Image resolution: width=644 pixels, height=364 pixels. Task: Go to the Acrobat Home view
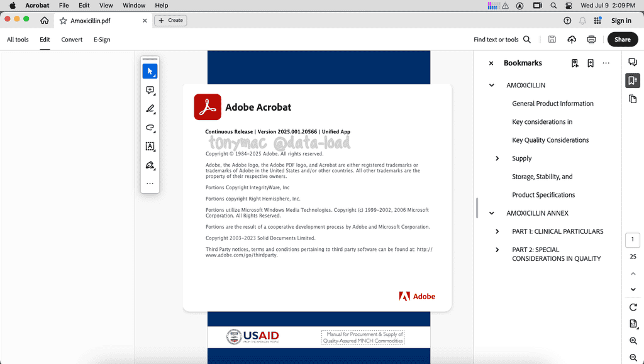(45, 21)
